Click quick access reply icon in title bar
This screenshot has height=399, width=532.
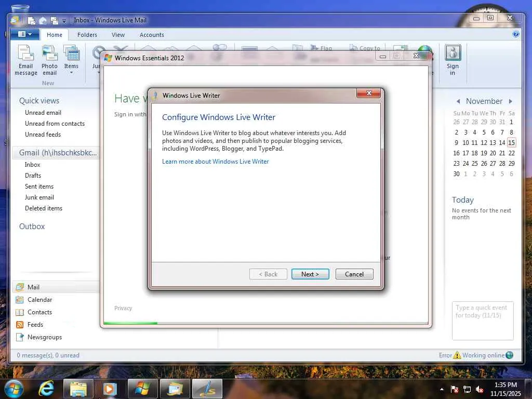point(43,21)
